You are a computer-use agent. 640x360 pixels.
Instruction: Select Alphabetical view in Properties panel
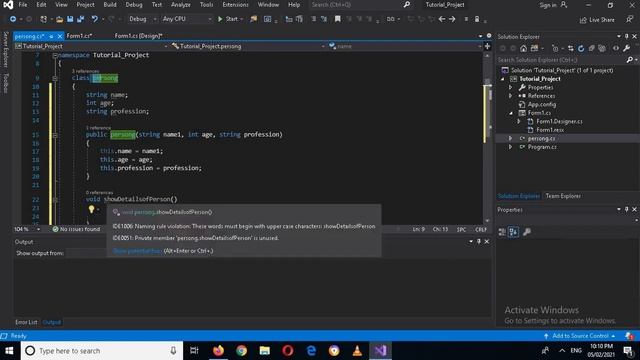(513, 232)
